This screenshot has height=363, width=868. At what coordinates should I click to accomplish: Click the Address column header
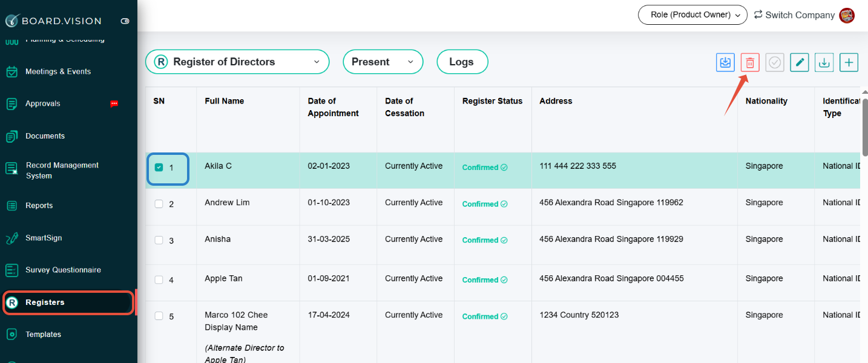tap(556, 101)
